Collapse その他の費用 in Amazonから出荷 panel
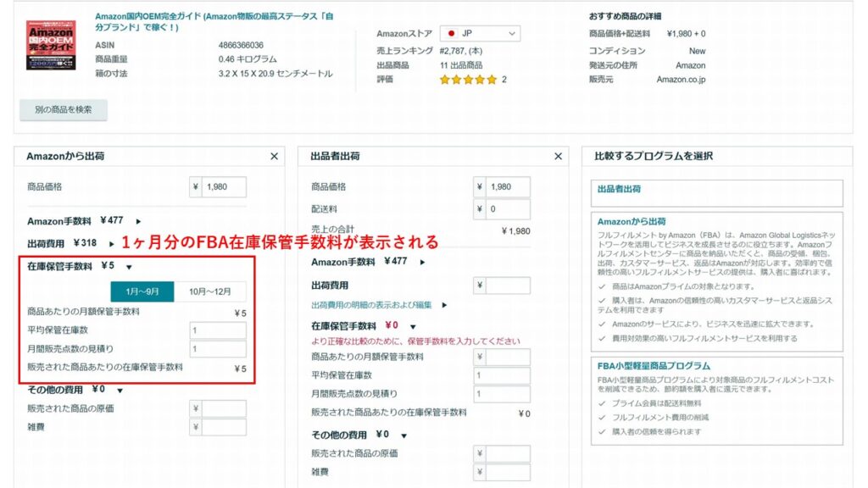868x488 pixels. (x=120, y=391)
